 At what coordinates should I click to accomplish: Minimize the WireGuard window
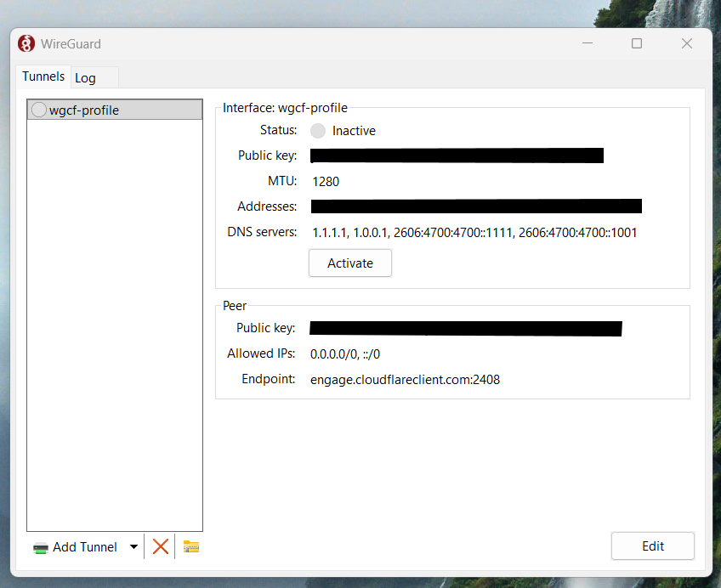click(588, 43)
